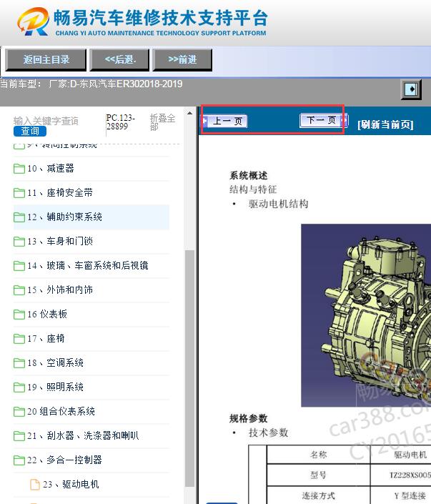Open folder icon for 14、玻璃、车窗系统和后视镜
The image size is (431, 504).
(x=19, y=266)
